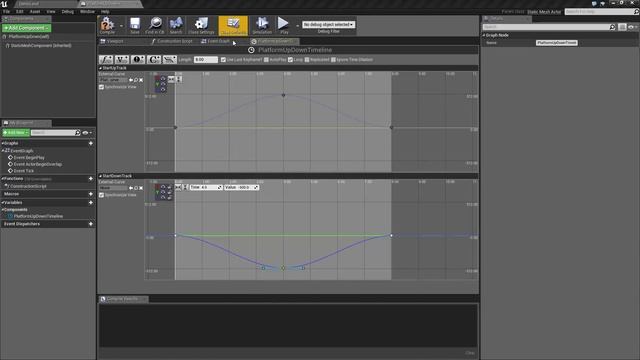640x360 pixels.
Task: Enable the Replicated checkbox
Action: click(x=307, y=60)
